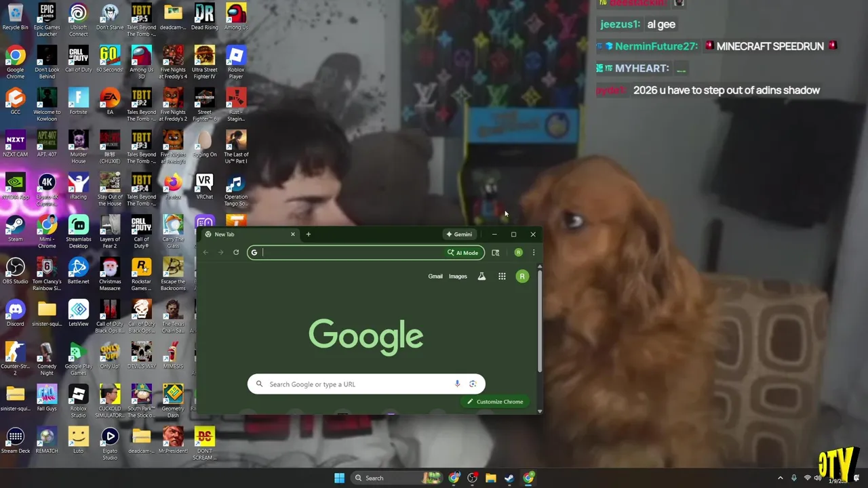Screen dimensions: 868x488
Task: Click the Chrome page vertical scrollbar
Action: 540,320
